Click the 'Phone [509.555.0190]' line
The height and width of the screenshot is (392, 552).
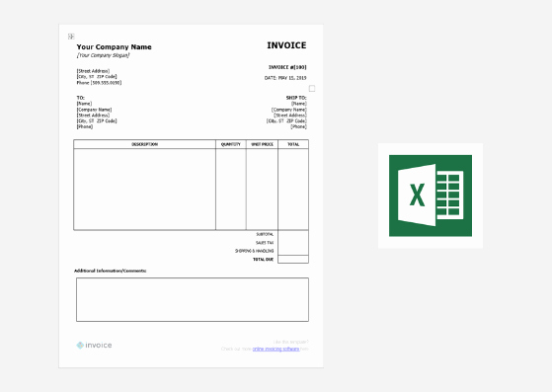tap(99, 83)
